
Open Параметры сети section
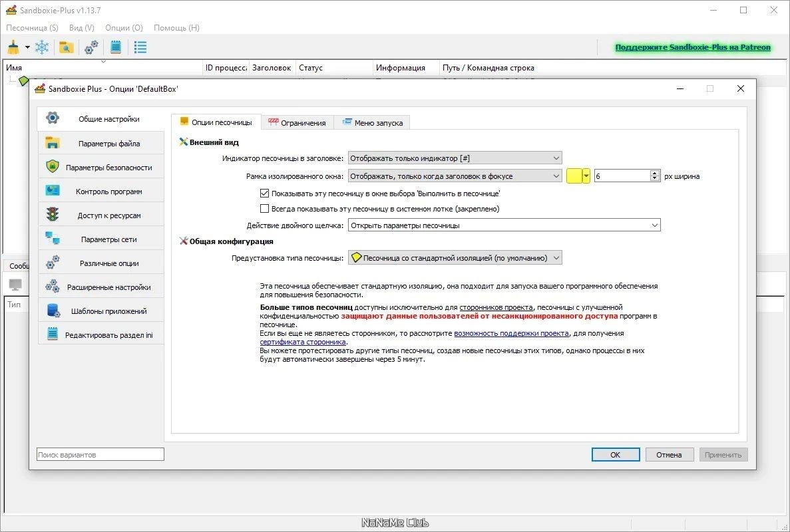[100, 239]
